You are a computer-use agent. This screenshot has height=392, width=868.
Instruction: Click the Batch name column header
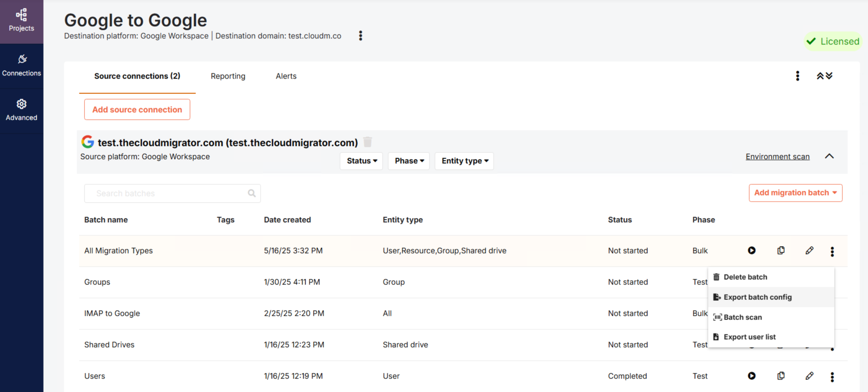(106, 220)
